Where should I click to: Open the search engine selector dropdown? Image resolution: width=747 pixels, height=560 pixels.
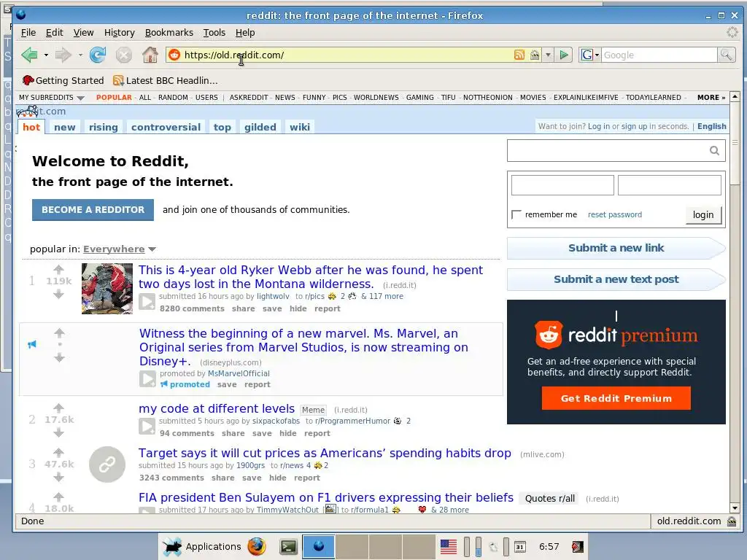(589, 55)
